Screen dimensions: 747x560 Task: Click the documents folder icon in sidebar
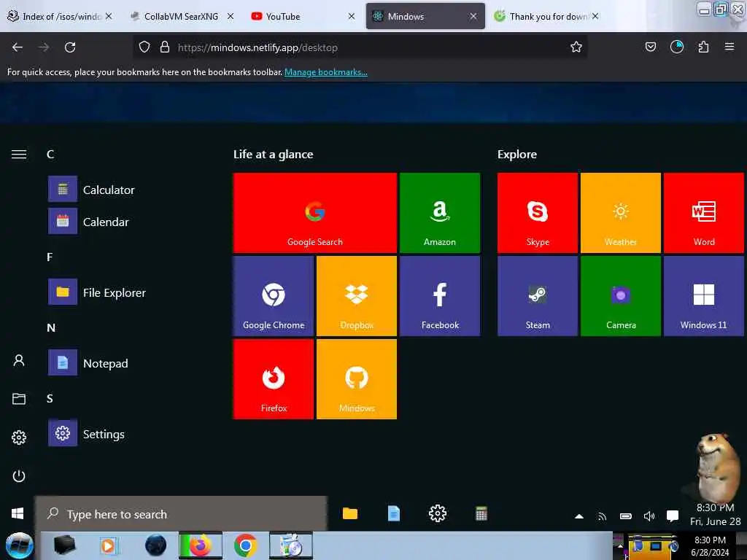click(19, 399)
